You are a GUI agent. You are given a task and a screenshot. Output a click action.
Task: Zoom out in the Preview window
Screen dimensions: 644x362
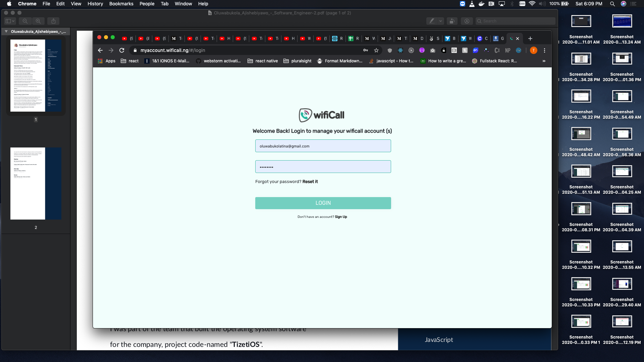[x=25, y=21]
